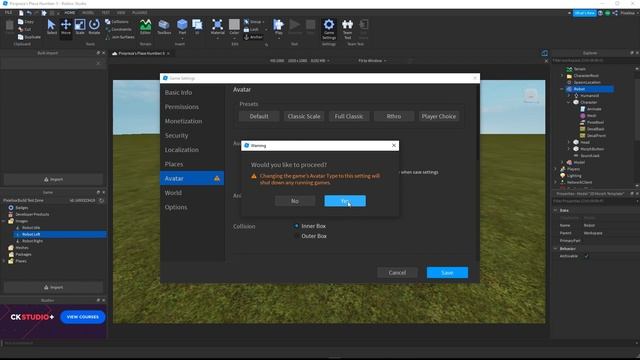Open Game Settings from ribbon

tap(329, 29)
